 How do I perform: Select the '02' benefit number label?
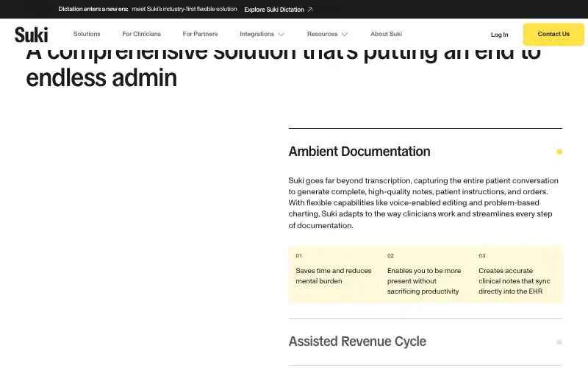[390, 255]
